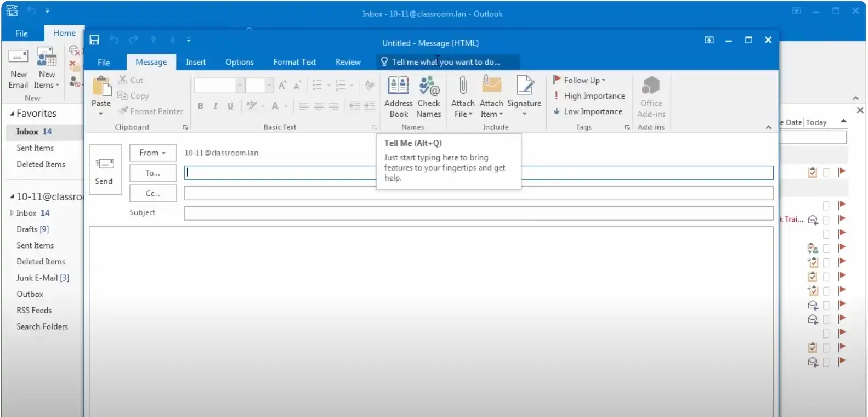Open the Address Book
Viewport: 868px width, 417px height.
coord(398,87)
